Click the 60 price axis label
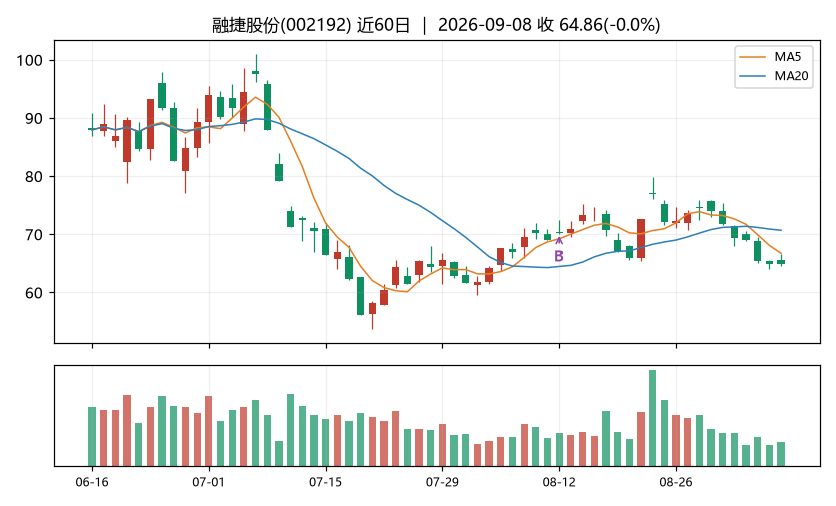The image size is (836, 506). pos(34,293)
